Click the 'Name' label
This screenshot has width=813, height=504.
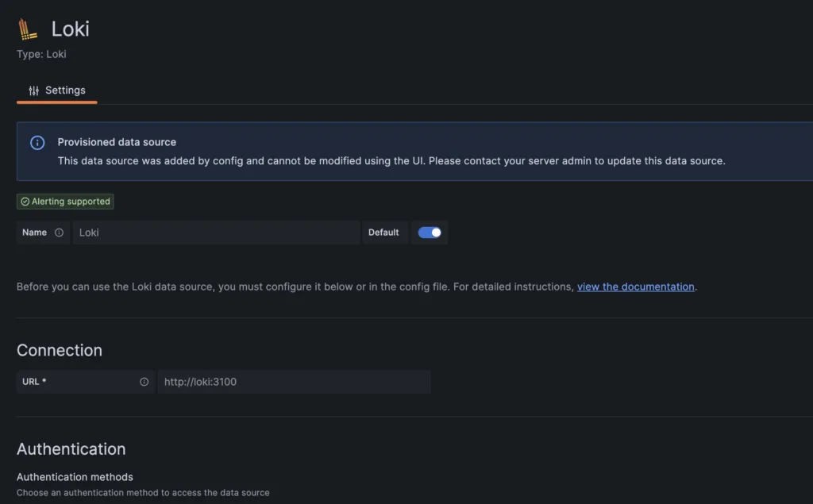34,233
